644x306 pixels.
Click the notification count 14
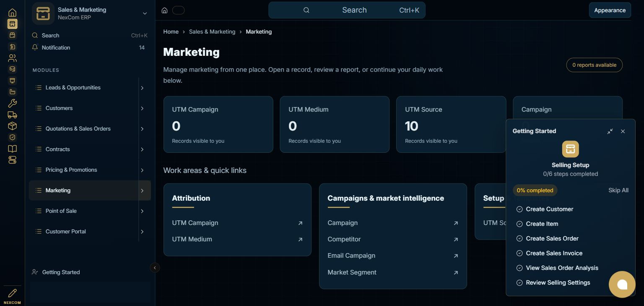(142, 48)
